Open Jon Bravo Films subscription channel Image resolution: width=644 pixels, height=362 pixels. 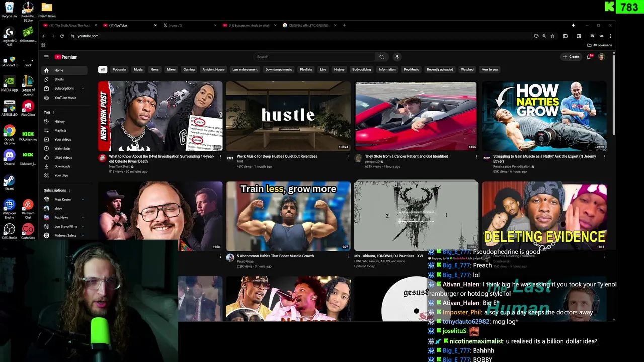click(x=63, y=226)
